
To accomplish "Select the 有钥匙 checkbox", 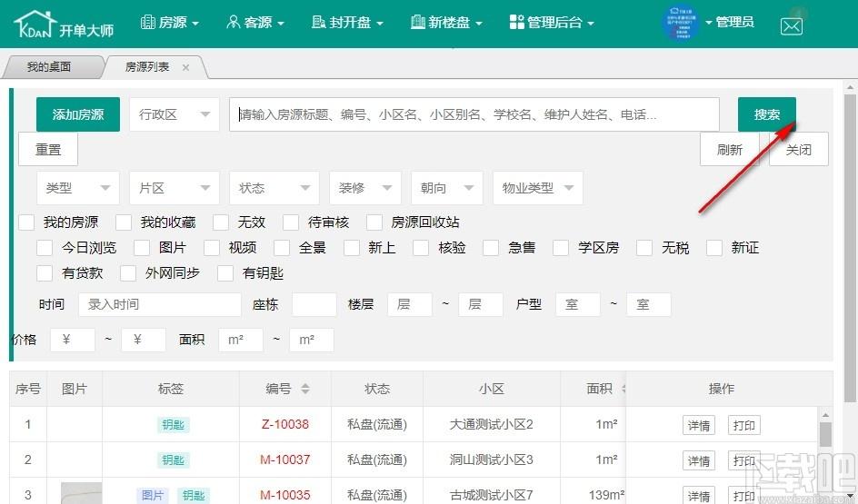I will 225,272.
